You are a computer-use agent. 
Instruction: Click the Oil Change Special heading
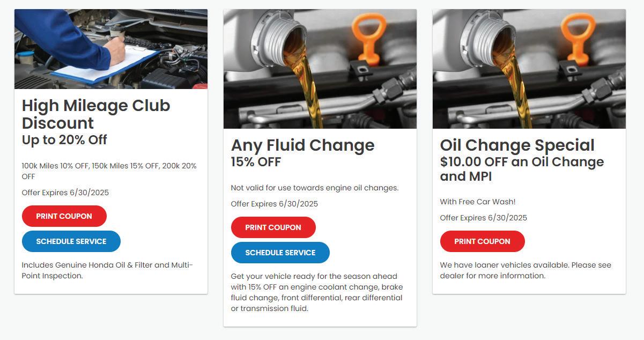coord(517,145)
